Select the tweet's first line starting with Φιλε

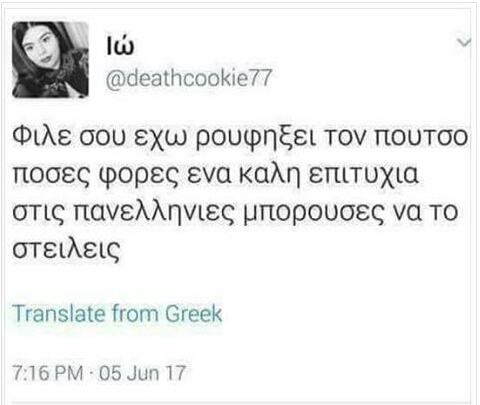[240, 137]
